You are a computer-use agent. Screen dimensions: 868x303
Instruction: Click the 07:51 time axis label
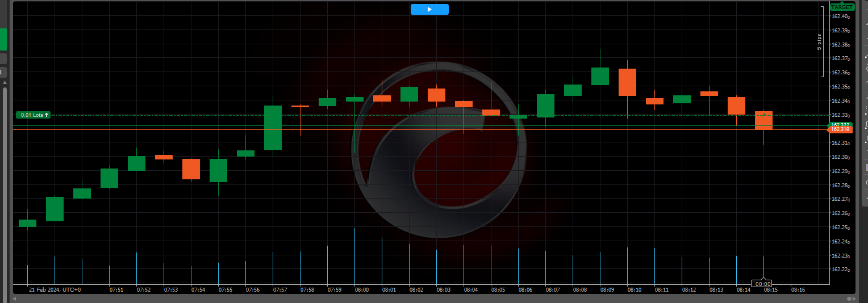[116, 289]
